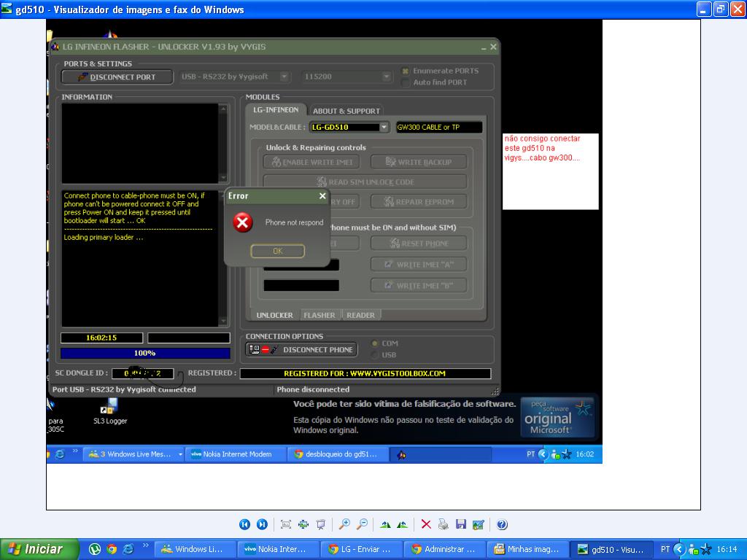Close the Error dialog with its X
The image size is (747, 560).
click(322, 195)
